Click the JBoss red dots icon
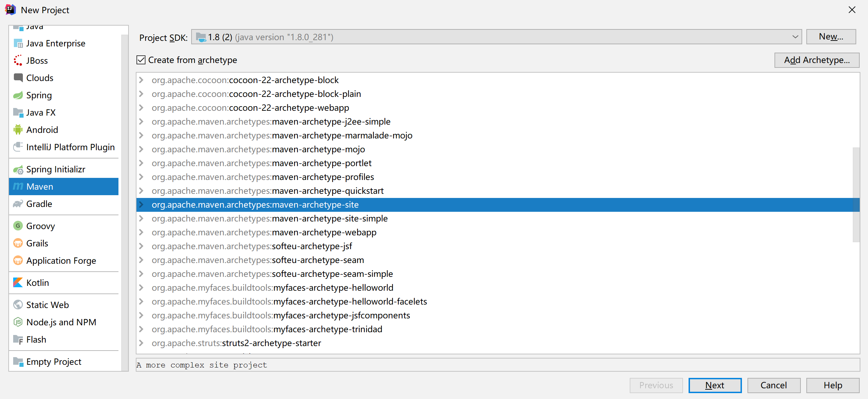 tap(18, 61)
